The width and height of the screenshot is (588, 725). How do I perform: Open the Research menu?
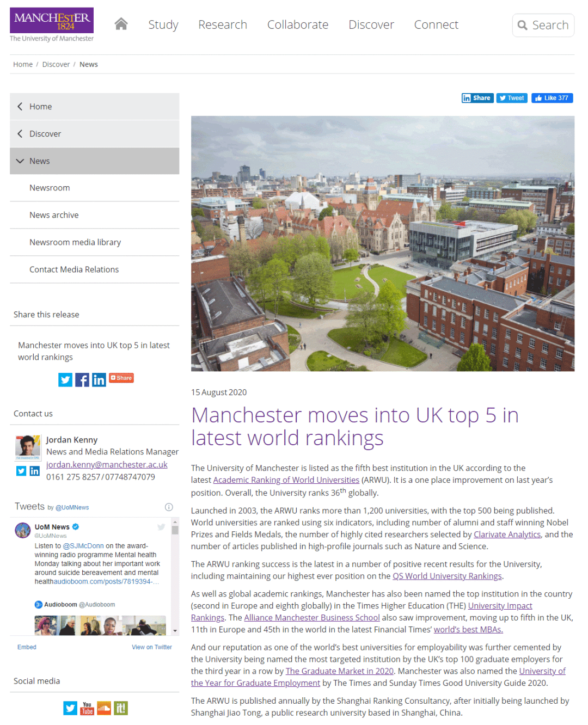223,24
